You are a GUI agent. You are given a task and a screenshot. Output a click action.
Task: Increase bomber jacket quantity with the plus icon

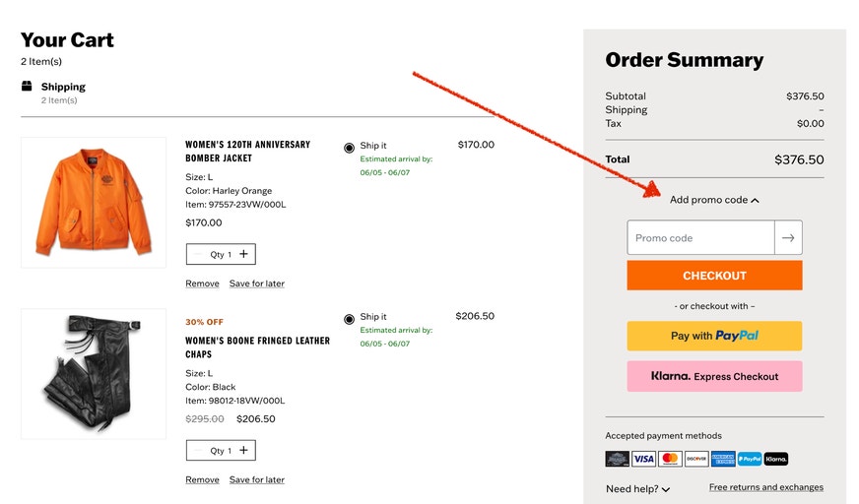(x=243, y=254)
